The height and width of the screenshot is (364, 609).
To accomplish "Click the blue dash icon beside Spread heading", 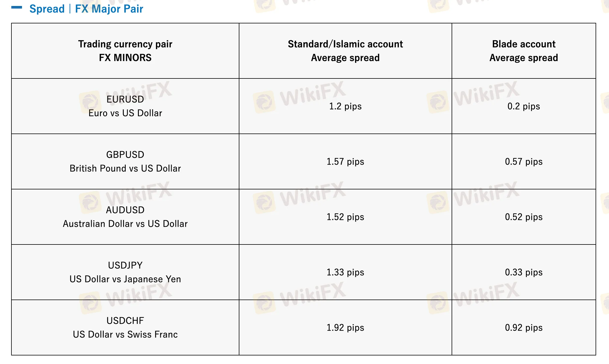I will coord(17,8).
